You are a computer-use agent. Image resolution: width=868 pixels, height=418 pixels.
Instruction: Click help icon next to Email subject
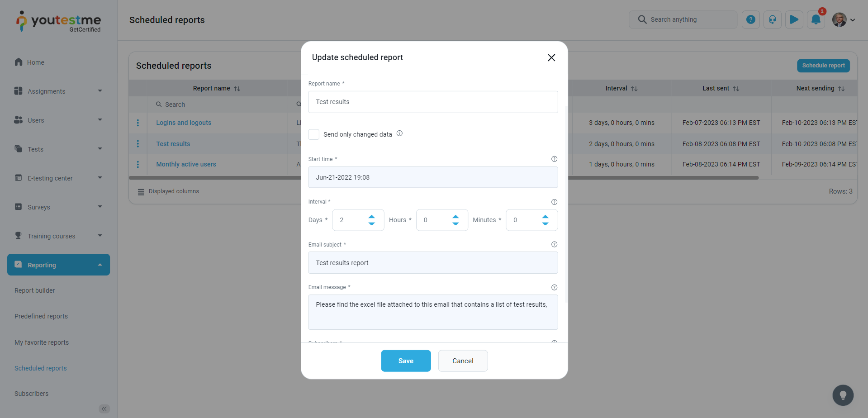pyautogui.click(x=554, y=245)
